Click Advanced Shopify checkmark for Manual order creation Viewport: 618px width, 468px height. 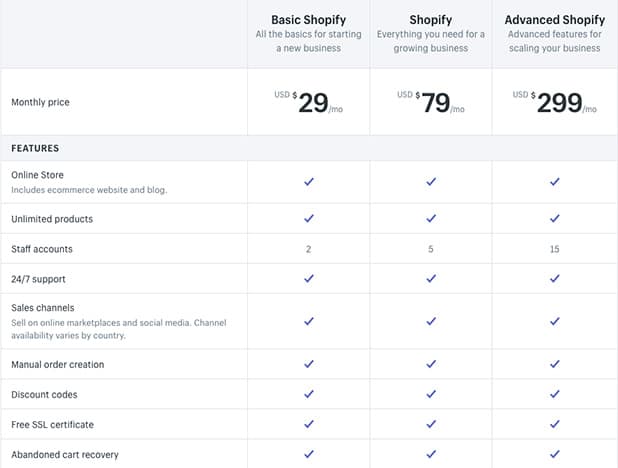coord(554,364)
